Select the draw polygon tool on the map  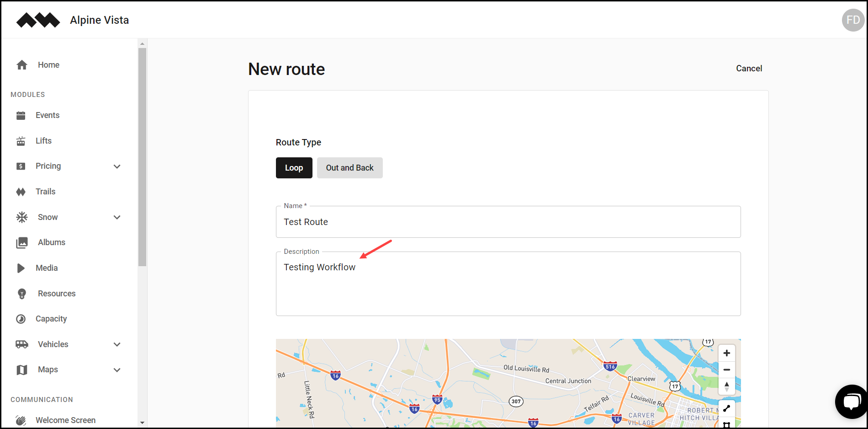727,425
